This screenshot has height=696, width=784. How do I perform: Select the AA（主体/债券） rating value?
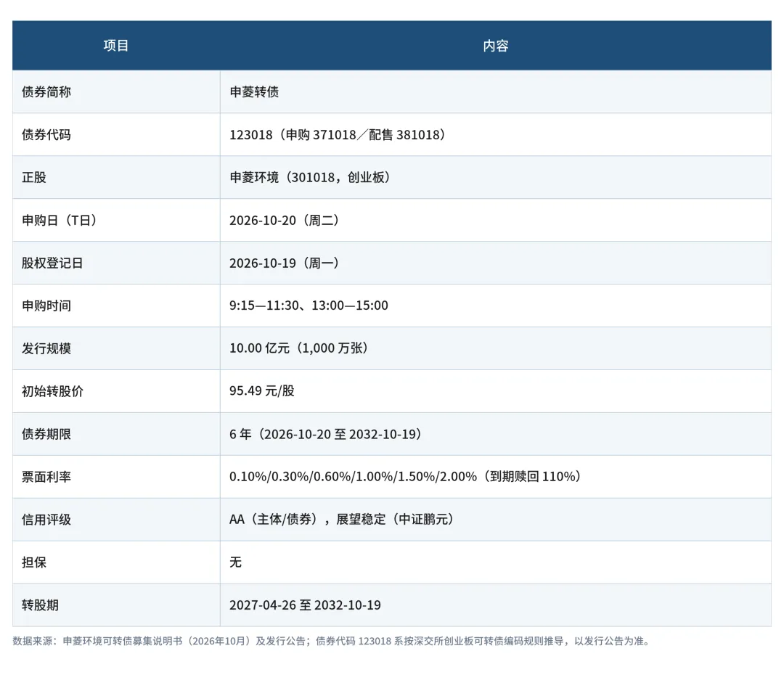(341, 520)
